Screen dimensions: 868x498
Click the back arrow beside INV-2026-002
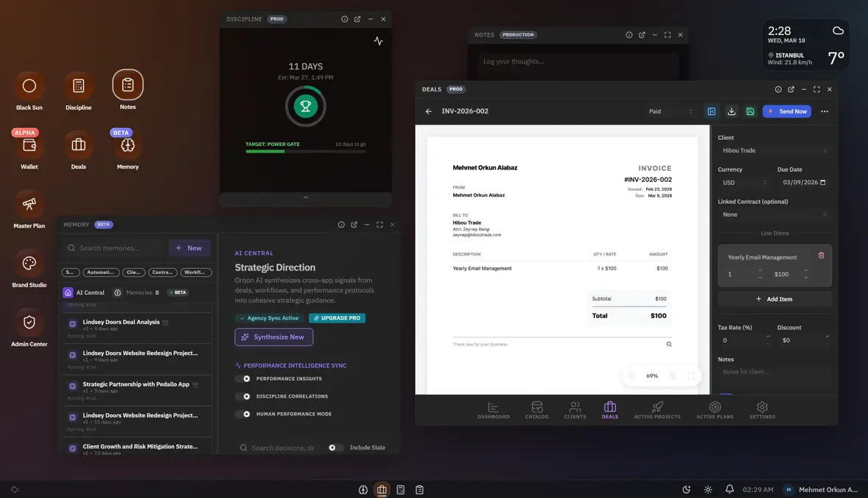[429, 111]
